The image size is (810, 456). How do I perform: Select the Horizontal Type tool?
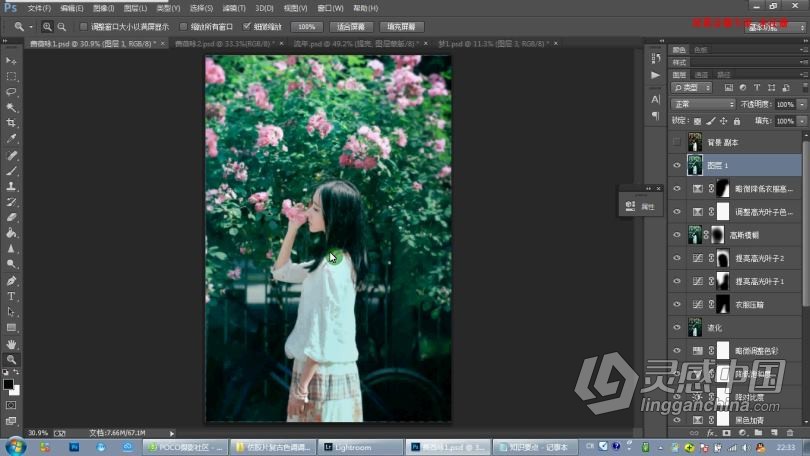coord(11,296)
